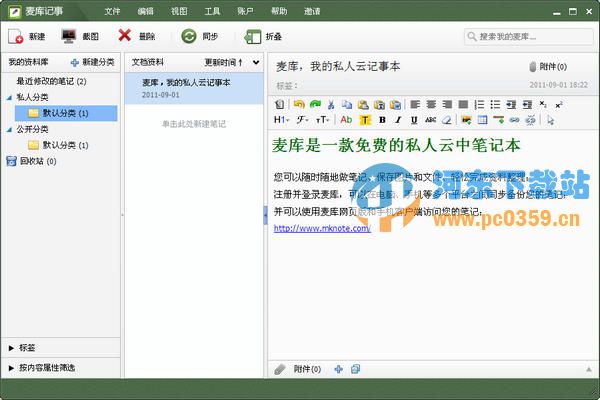
Task: Click the 截图 screenshot button
Action: 80,36
